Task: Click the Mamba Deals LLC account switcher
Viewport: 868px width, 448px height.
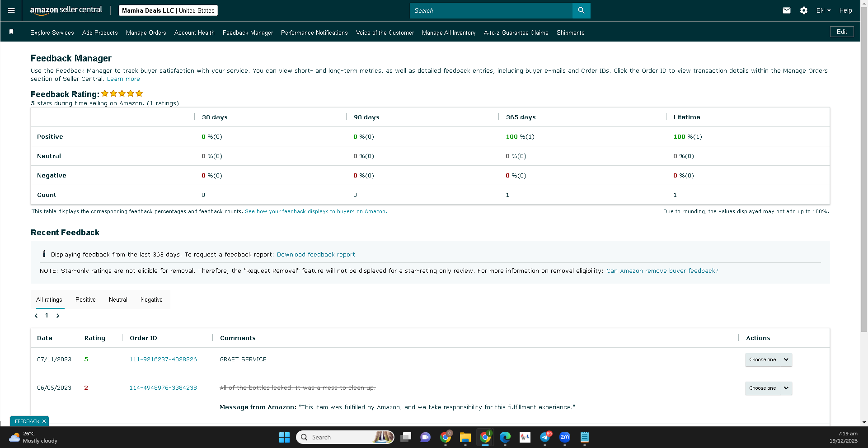Action: pyautogui.click(x=168, y=10)
